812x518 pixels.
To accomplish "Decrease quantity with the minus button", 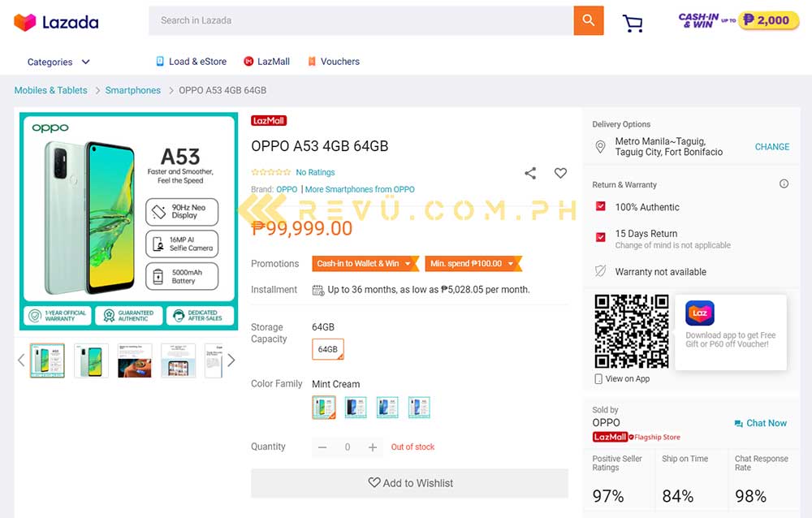I will (x=322, y=447).
